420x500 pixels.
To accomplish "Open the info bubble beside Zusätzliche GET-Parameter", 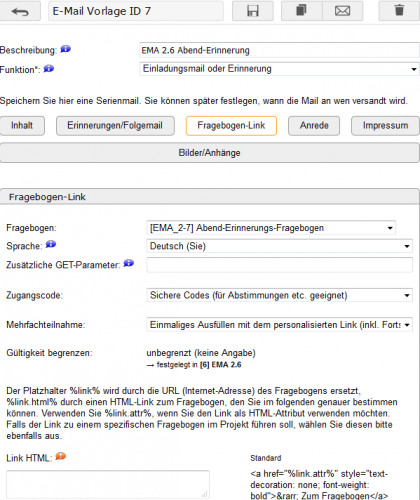I will pyautogui.click(x=129, y=264).
